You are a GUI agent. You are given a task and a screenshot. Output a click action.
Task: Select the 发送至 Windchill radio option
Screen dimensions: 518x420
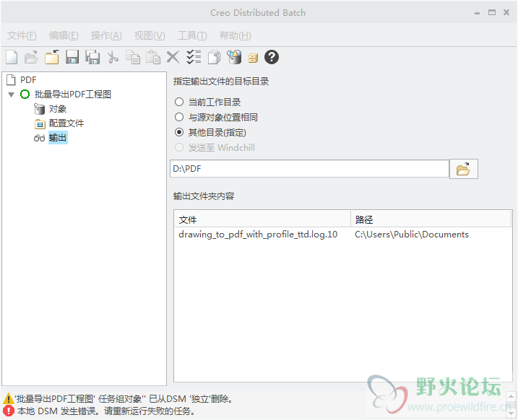179,147
